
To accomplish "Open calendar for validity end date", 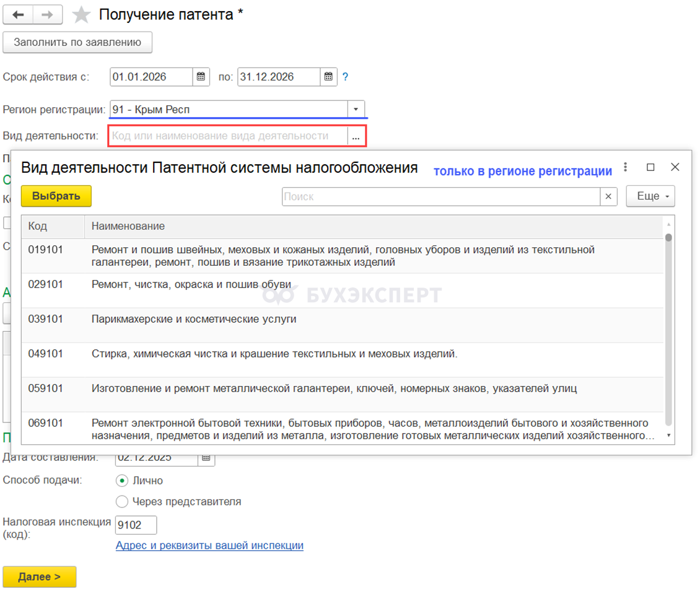I will (328, 77).
